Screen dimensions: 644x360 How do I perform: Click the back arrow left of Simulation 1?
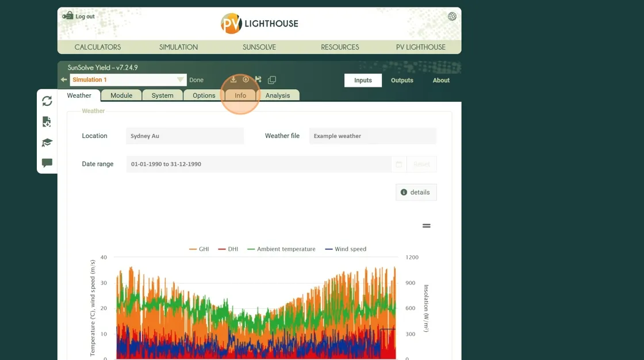[x=64, y=80]
